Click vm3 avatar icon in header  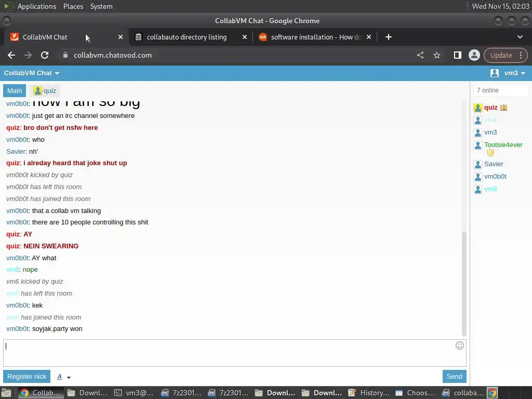(495, 73)
